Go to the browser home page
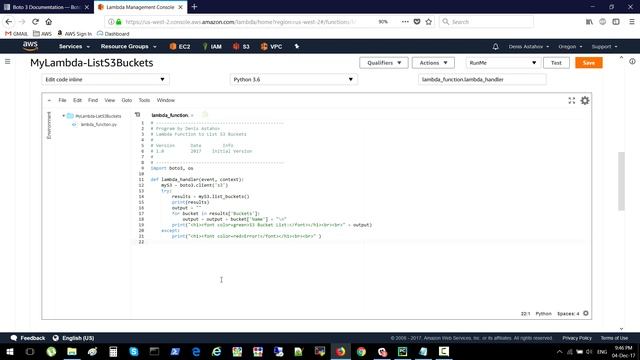 (49, 22)
